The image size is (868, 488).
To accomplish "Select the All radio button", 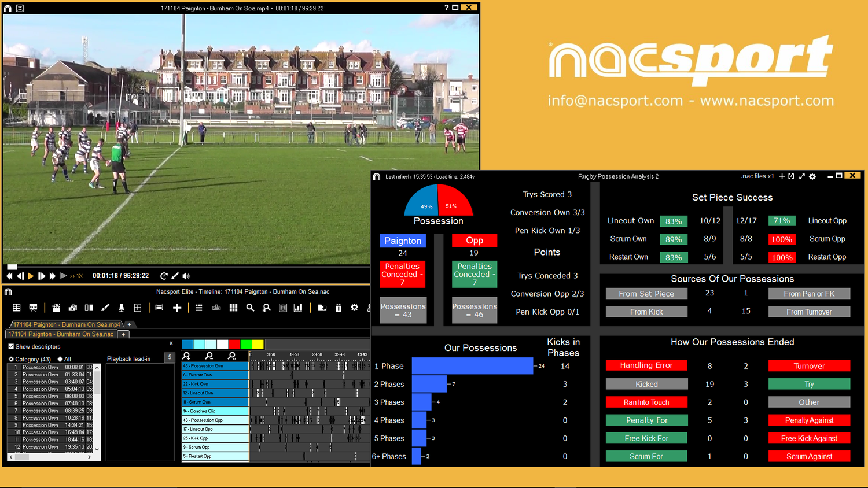I will point(60,358).
